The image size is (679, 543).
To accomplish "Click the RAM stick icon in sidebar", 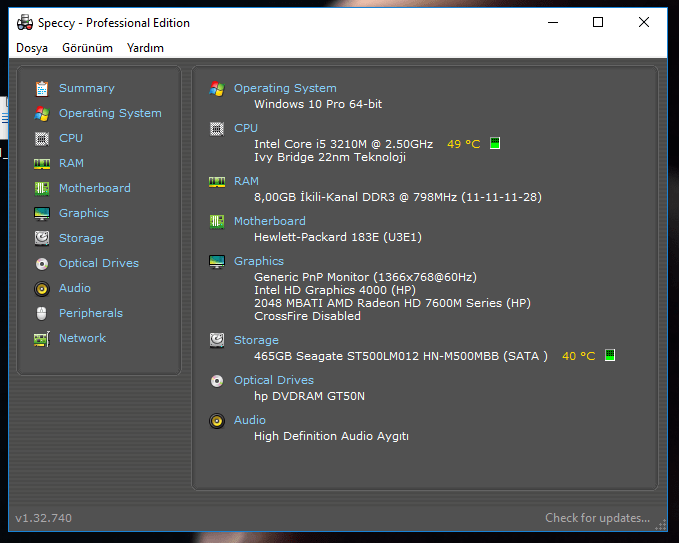I will [x=42, y=164].
